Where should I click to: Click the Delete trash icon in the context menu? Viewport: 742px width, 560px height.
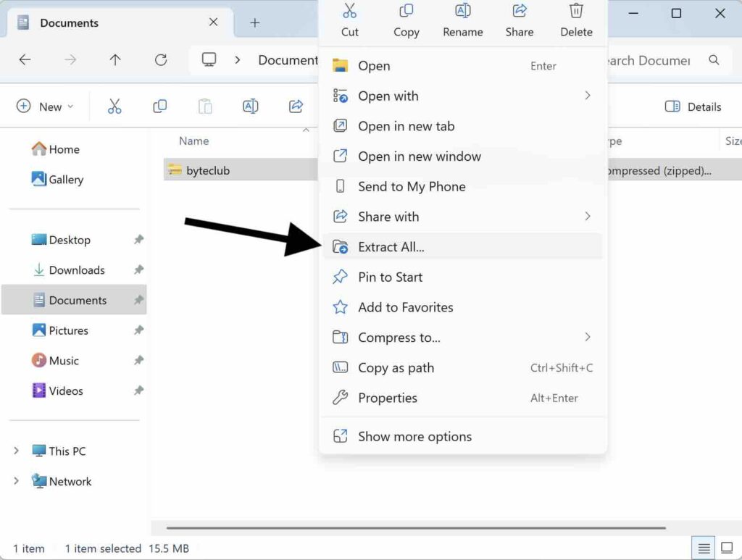pos(576,12)
